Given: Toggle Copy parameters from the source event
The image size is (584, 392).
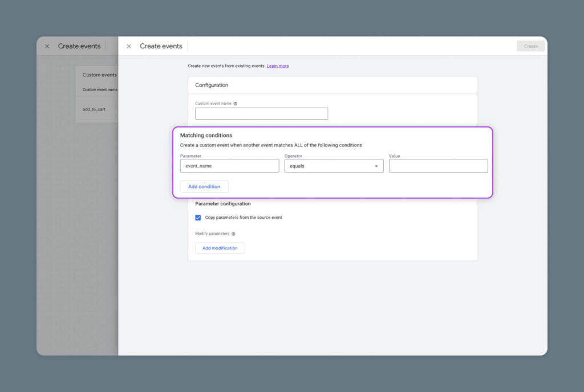Looking at the screenshot, I should pyautogui.click(x=198, y=218).
